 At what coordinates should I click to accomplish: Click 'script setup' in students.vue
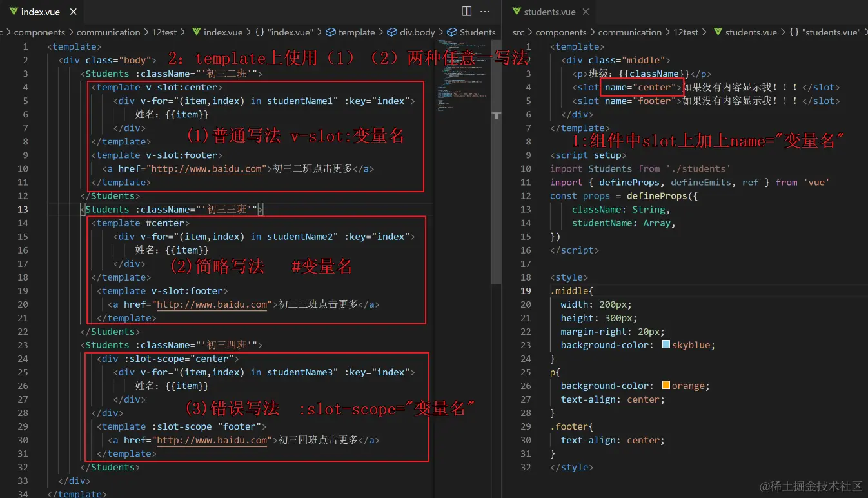(588, 155)
